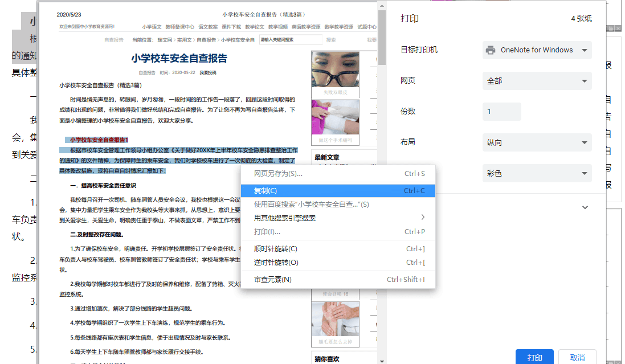625x364 pixels.
Task: Click the hands thumbnail image near the bottom
Action: 335,318
